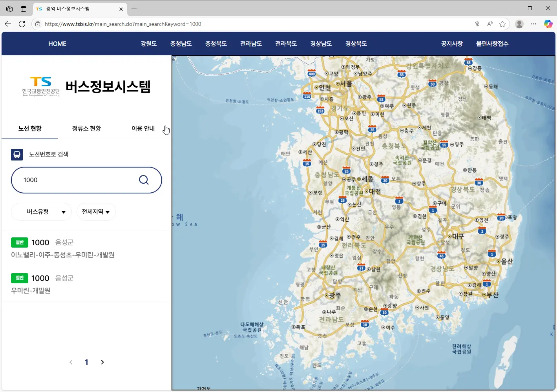The height and width of the screenshot is (392, 557).
Task: Select the bus icon next to 노선번호로 검색
Action: (x=16, y=154)
